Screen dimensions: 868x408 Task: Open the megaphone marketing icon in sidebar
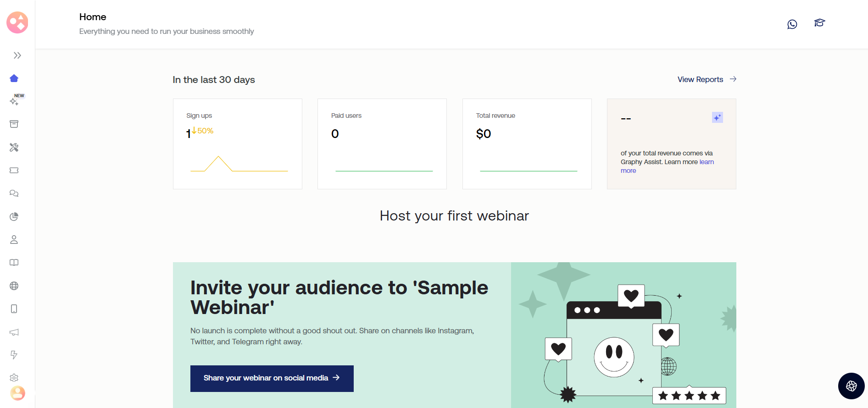(x=14, y=332)
